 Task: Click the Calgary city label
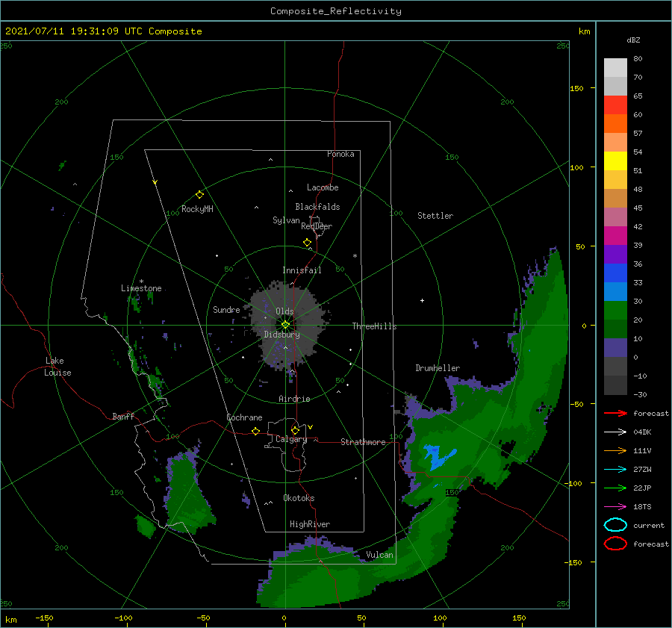[x=291, y=439]
